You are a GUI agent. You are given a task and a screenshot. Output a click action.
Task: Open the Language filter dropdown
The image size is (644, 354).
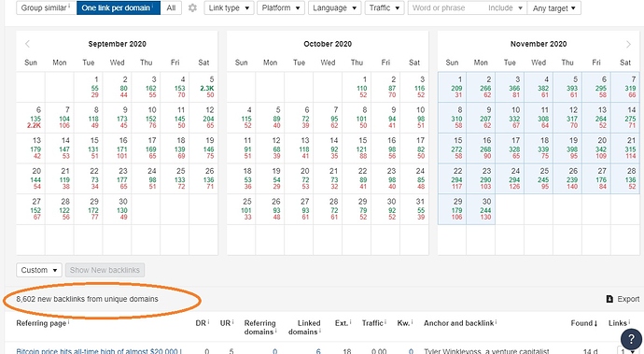335,7
